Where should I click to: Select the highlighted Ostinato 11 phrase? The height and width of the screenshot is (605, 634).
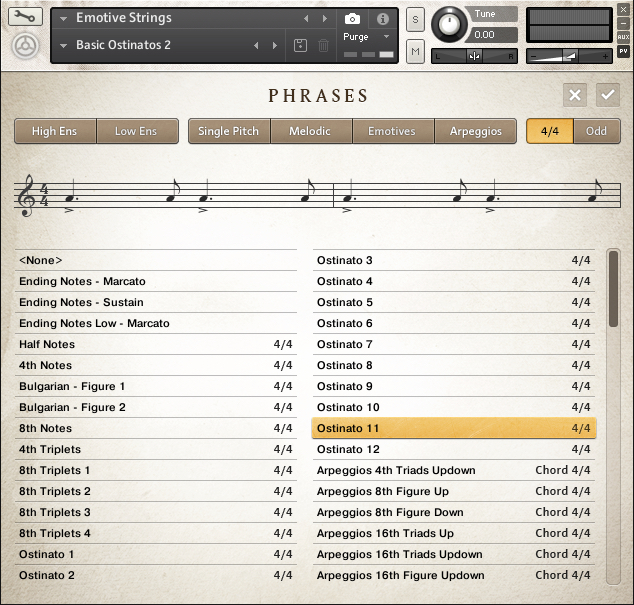point(454,428)
